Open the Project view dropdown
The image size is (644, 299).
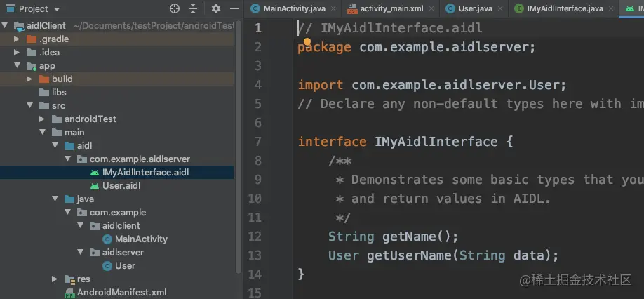pyautogui.click(x=57, y=9)
